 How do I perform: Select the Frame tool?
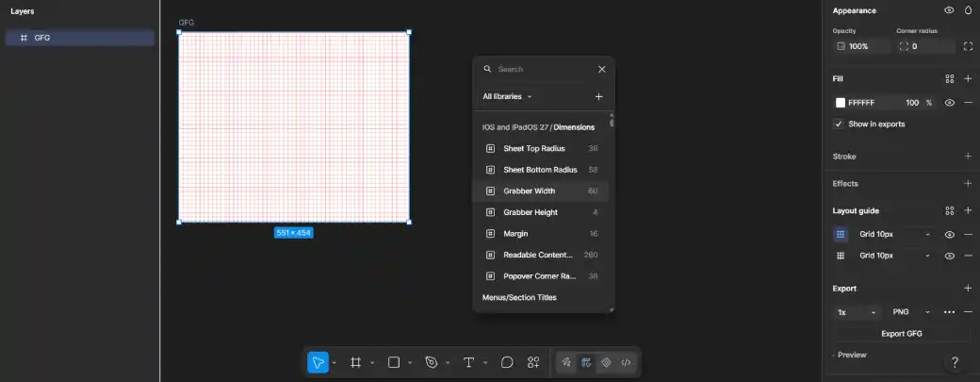click(x=355, y=362)
